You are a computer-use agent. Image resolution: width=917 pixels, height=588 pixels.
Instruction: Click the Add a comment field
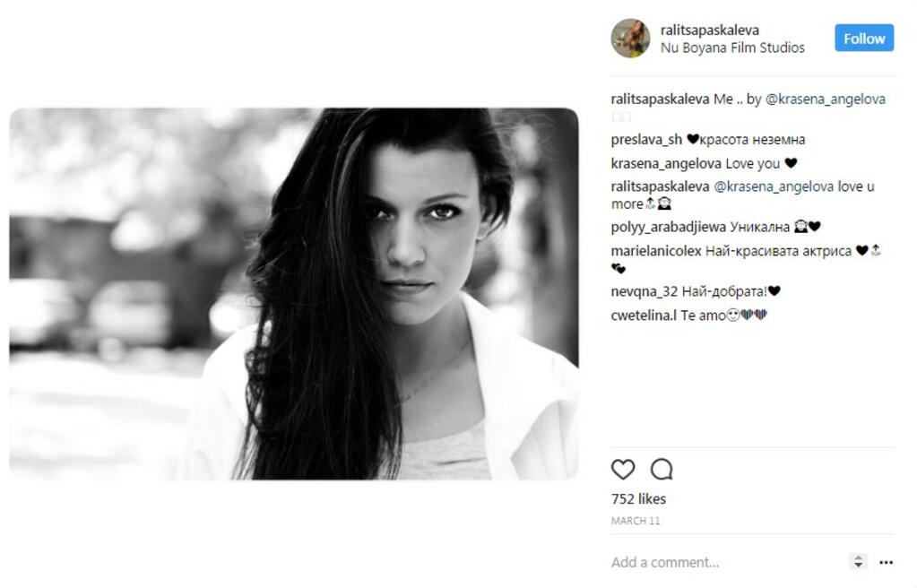click(725, 562)
